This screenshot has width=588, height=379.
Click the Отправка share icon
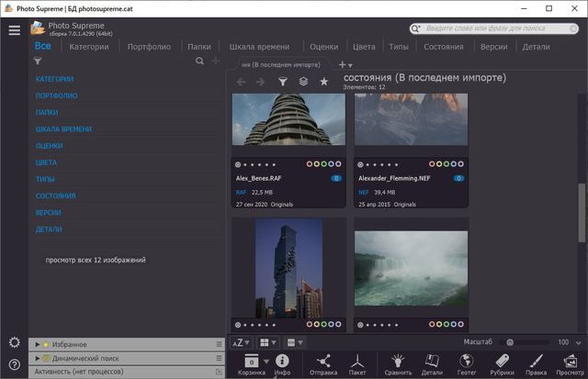[x=323, y=362]
